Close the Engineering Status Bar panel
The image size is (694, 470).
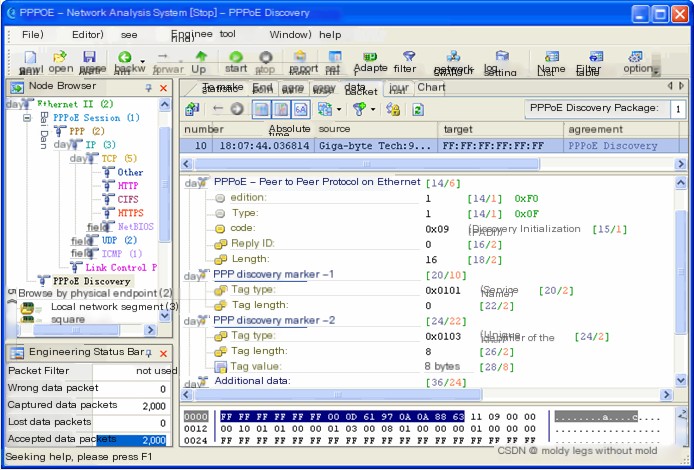(164, 353)
